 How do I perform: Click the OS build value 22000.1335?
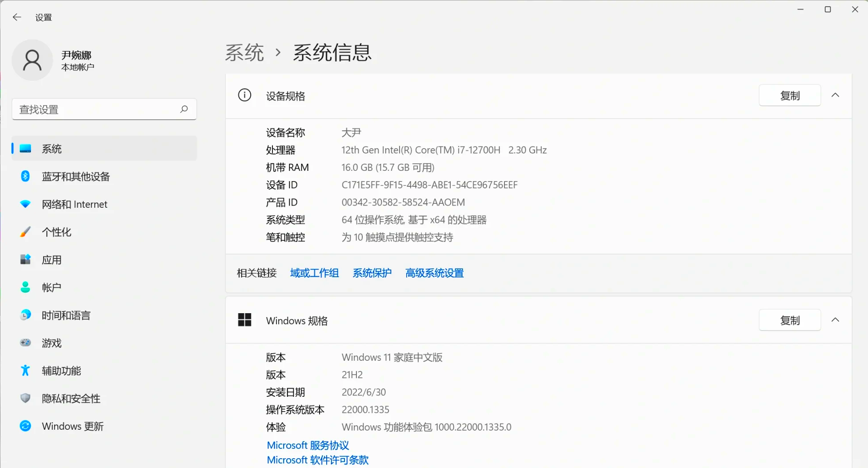pyautogui.click(x=365, y=409)
